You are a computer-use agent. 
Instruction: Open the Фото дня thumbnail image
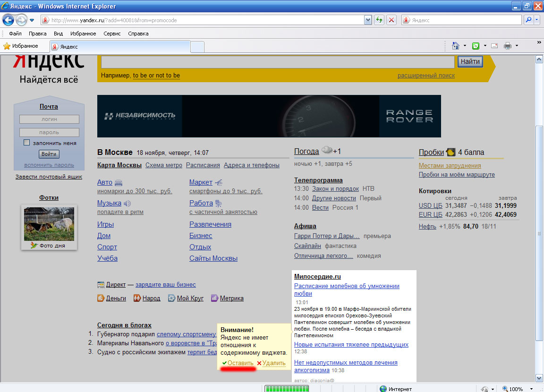pyautogui.click(x=49, y=224)
